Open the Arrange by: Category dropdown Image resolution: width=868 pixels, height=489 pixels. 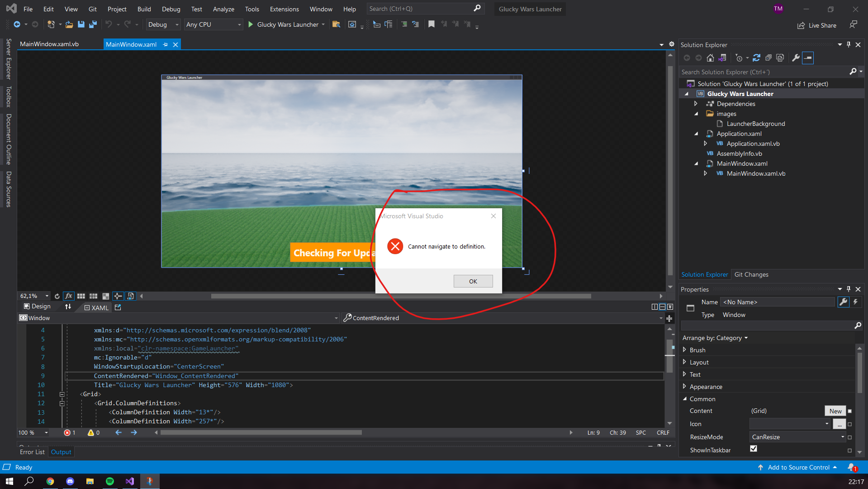point(715,338)
